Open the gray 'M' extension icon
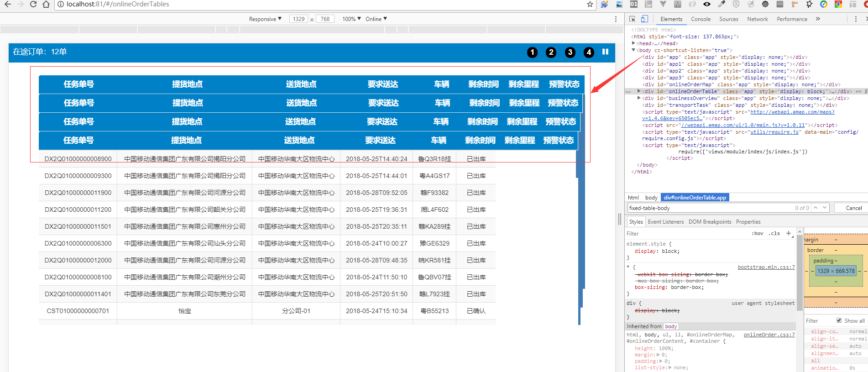Viewport: 868px width, 372px height. (678, 4)
